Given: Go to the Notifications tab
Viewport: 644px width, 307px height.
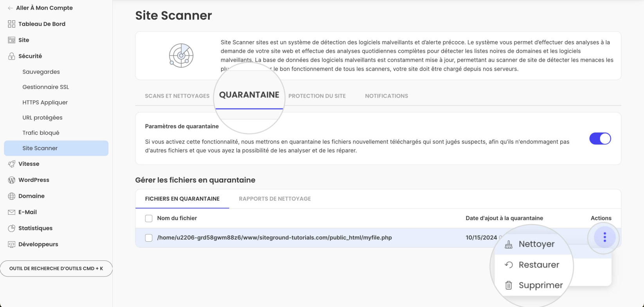Looking at the screenshot, I should 387,96.
